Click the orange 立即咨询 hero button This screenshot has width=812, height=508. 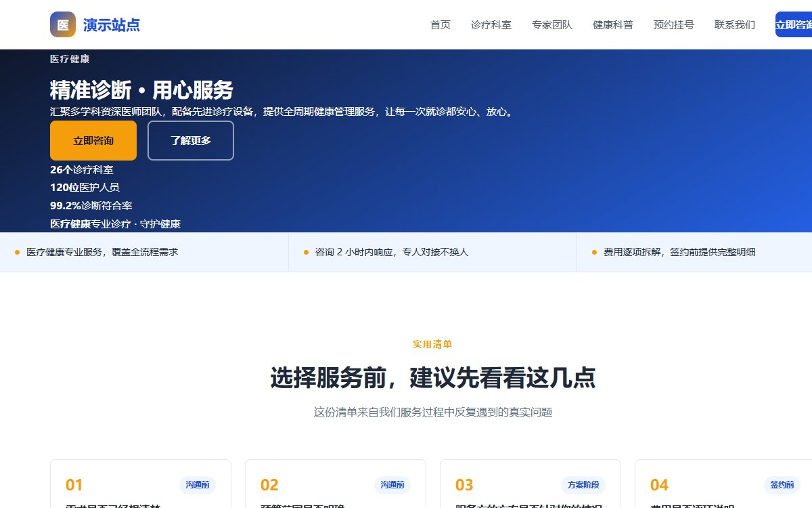(93, 141)
